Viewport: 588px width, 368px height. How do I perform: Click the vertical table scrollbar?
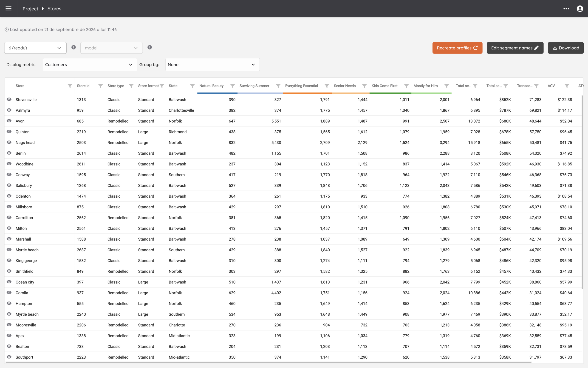(582, 192)
